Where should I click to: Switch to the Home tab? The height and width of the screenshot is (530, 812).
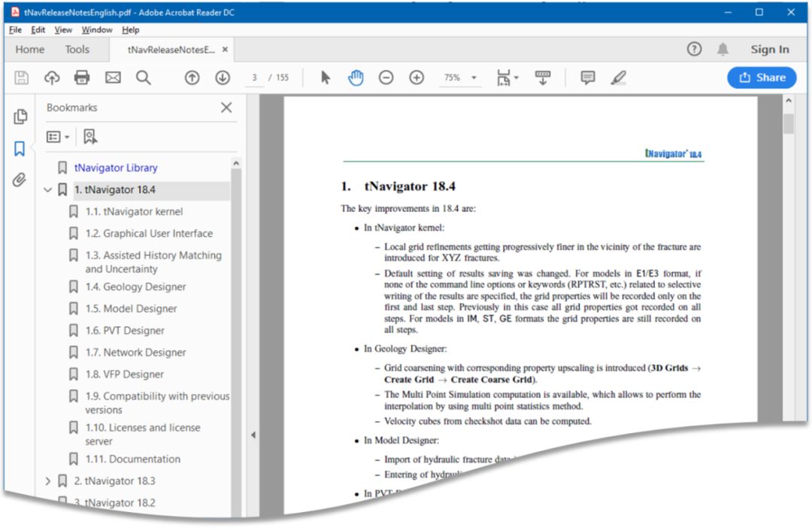tap(30, 49)
